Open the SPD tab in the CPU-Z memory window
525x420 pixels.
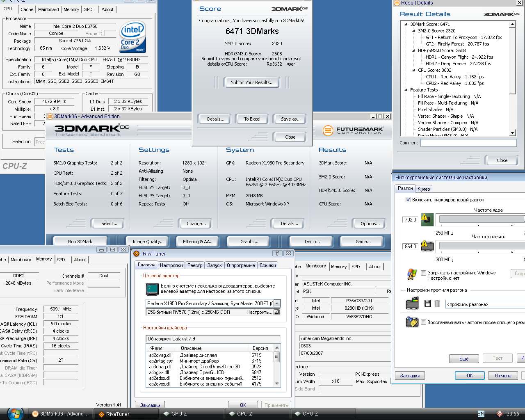tap(61, 260)
